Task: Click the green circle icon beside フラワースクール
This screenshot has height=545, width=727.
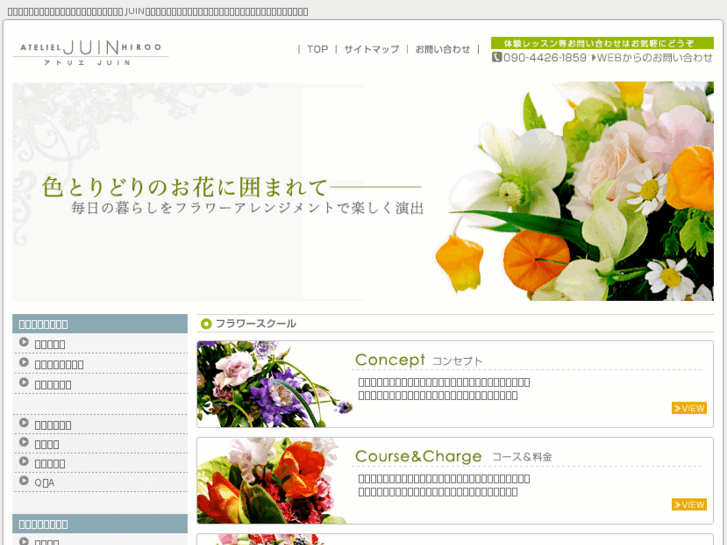Action: [x=206, y=324]
